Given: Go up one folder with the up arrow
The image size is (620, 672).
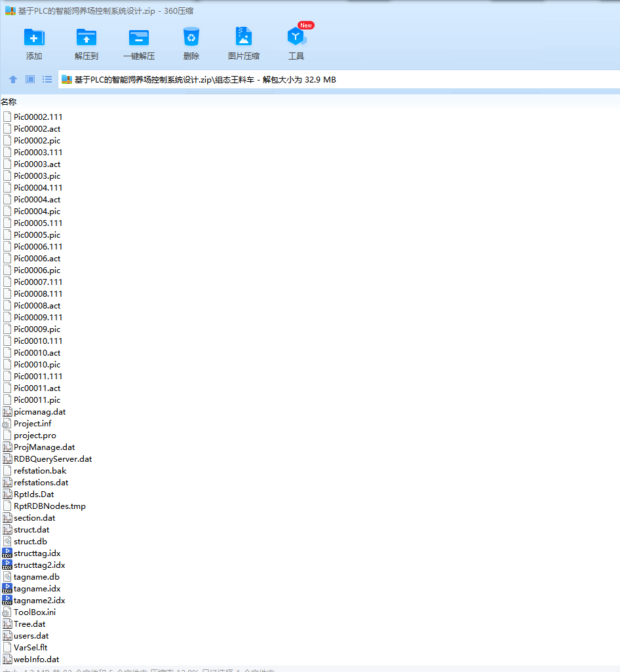Looking at the screenshot, I should [x=13, y=79].
